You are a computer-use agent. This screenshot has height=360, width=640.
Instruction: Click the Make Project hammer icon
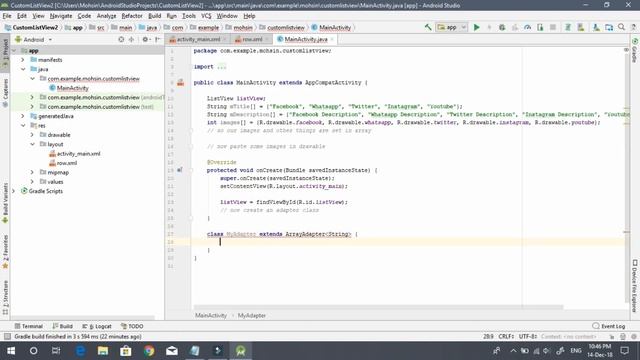coord(428,27)
